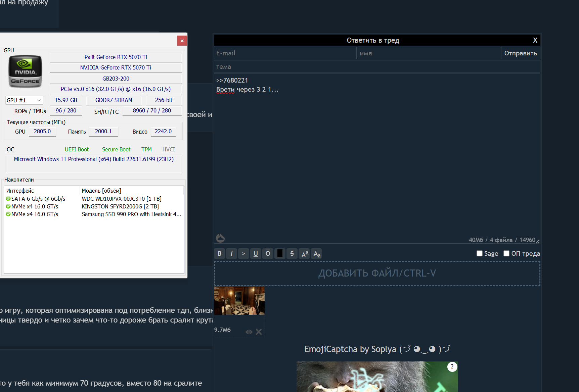This screenshot has width=579, height=392.
Task: Focus the E-mail field
Action: pos(285,53)
